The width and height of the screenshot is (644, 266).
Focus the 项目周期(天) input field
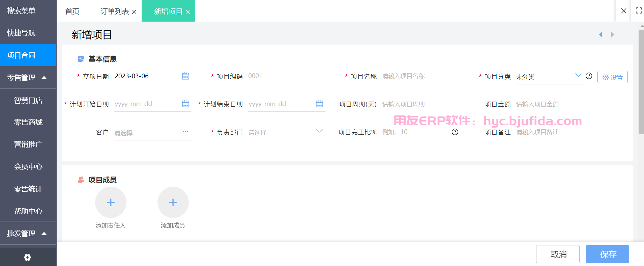pos(421,104)
